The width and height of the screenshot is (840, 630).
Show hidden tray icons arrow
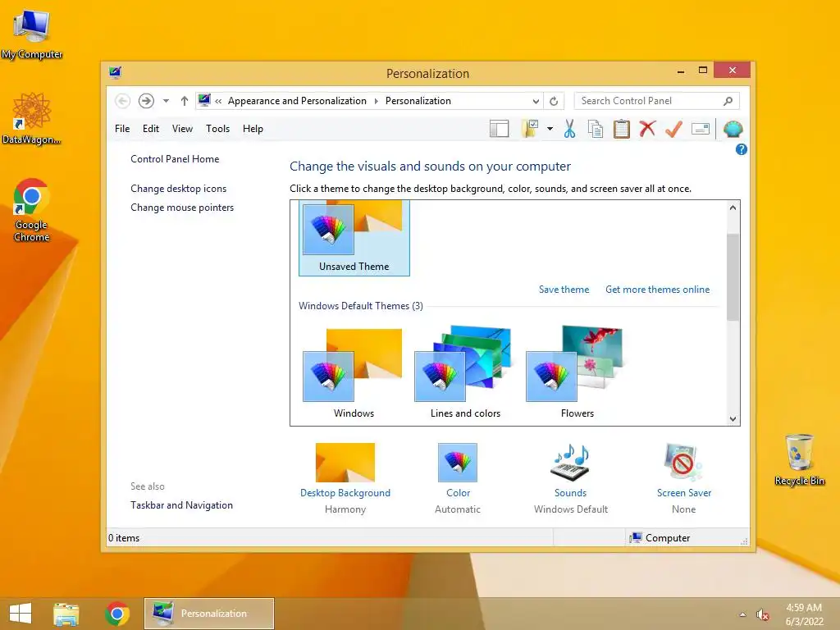tap(742, 614)
